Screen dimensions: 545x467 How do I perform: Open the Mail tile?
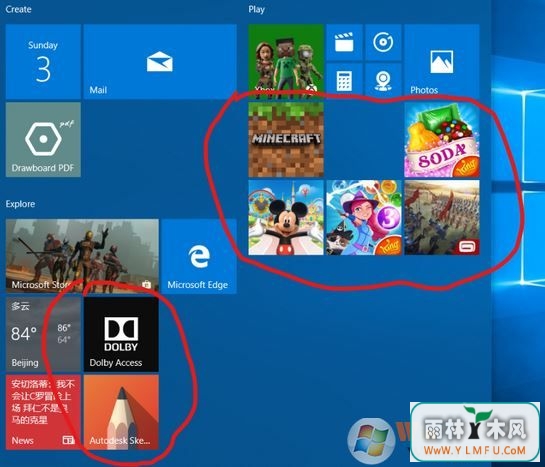[160, 62]
